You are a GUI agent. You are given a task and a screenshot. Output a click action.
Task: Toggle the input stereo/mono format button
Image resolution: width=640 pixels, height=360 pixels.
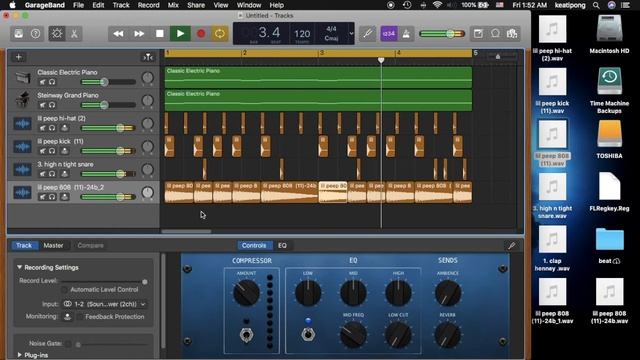(x=67, y=304)
